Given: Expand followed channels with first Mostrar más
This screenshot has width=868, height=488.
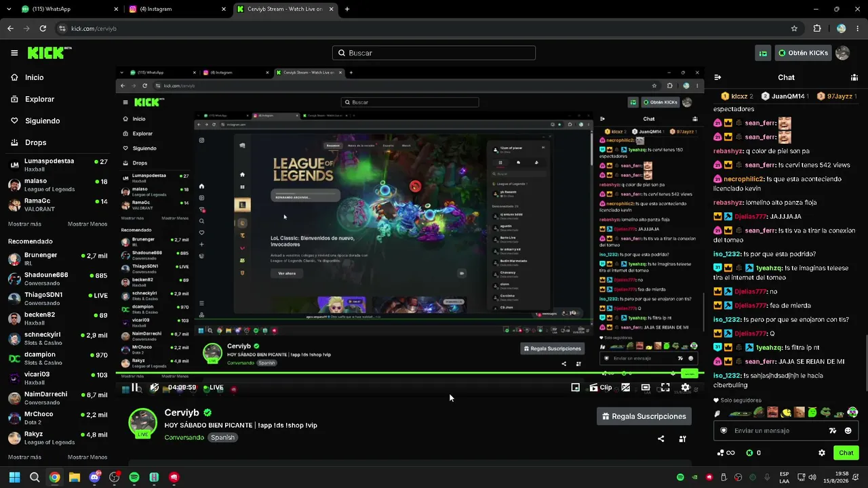Looking at the screenshot, I should pos(24,224).
